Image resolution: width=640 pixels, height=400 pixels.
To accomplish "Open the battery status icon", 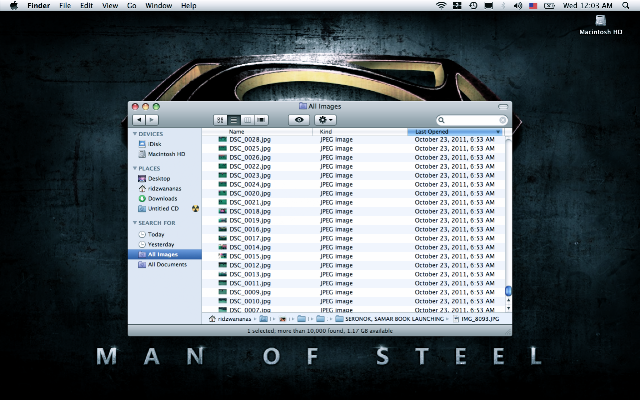I will pos(549,6).
